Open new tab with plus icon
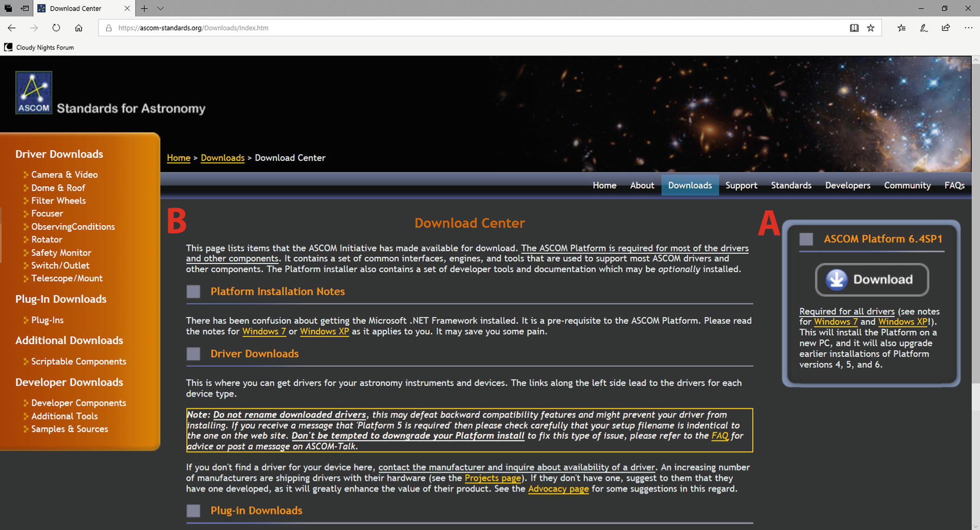 pos(144,8)
